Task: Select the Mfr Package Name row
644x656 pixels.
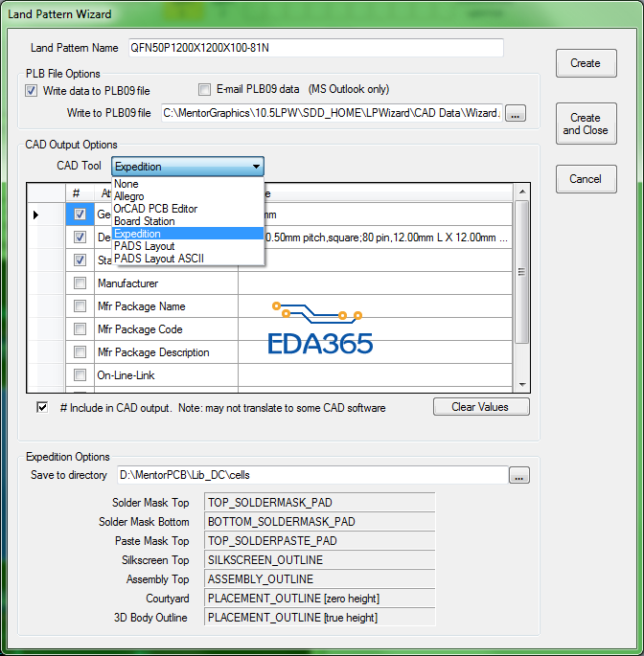Action: (142, 306)
